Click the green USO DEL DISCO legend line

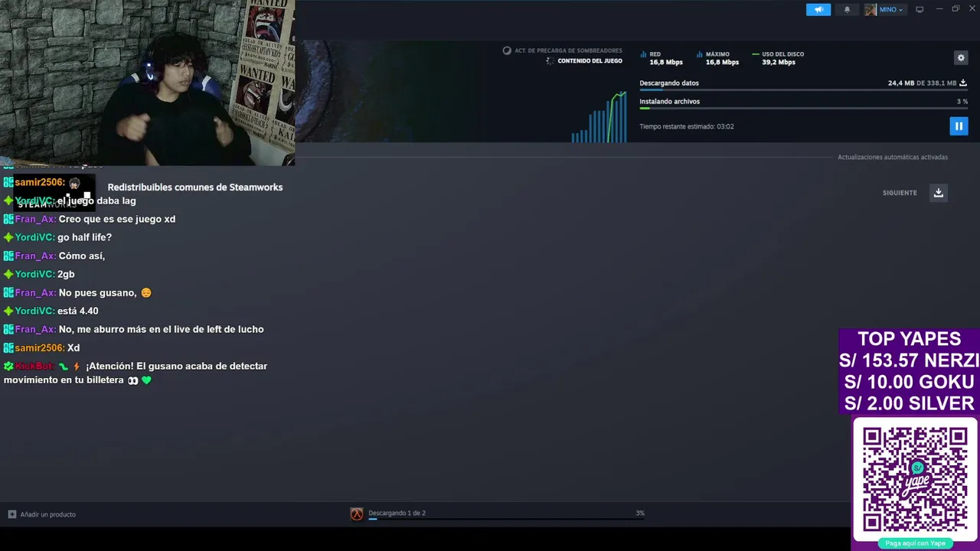[x=756, y=54]
